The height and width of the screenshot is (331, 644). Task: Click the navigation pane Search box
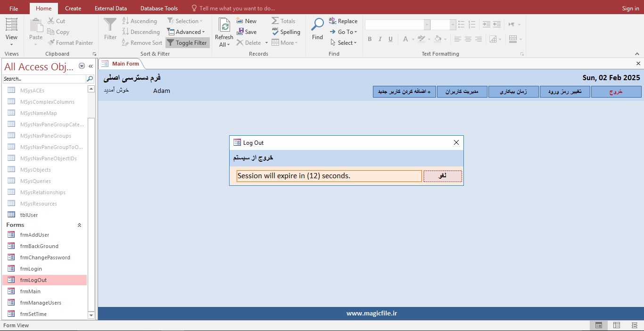(44, 79)
